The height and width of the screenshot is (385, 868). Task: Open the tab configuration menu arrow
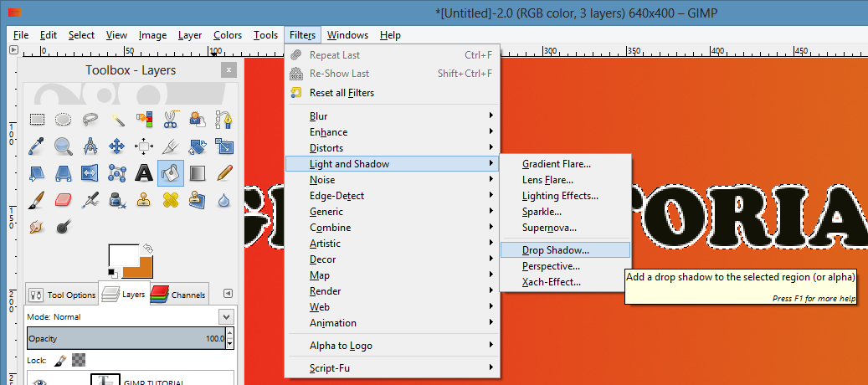(228, 294)
